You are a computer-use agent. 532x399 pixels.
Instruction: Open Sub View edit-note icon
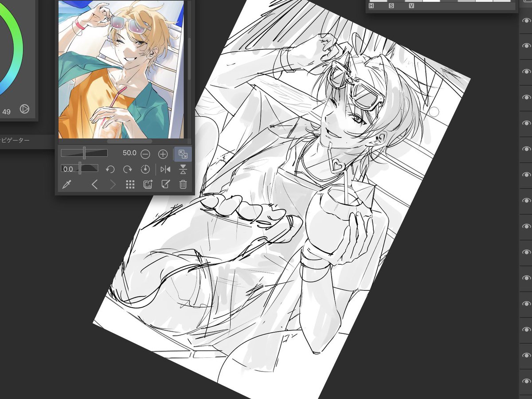click(x=165, y=185)
